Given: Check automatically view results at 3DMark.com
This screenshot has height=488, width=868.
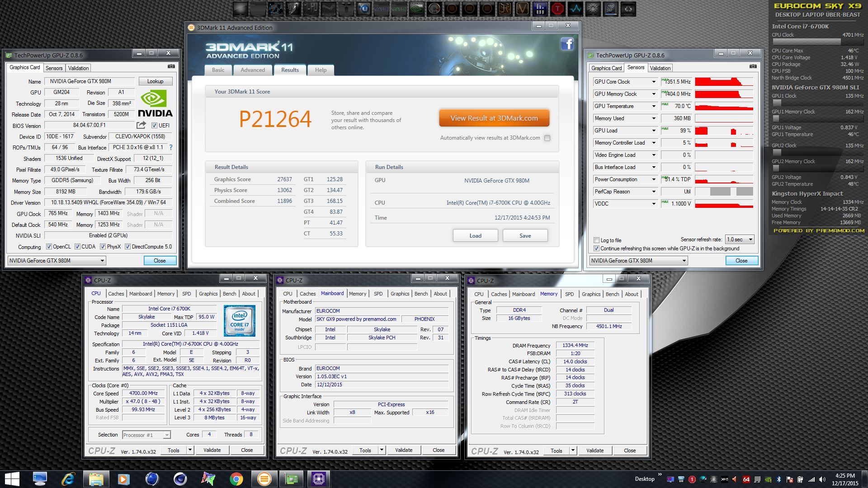Looking at the screenshot, I should click(547, 138).
